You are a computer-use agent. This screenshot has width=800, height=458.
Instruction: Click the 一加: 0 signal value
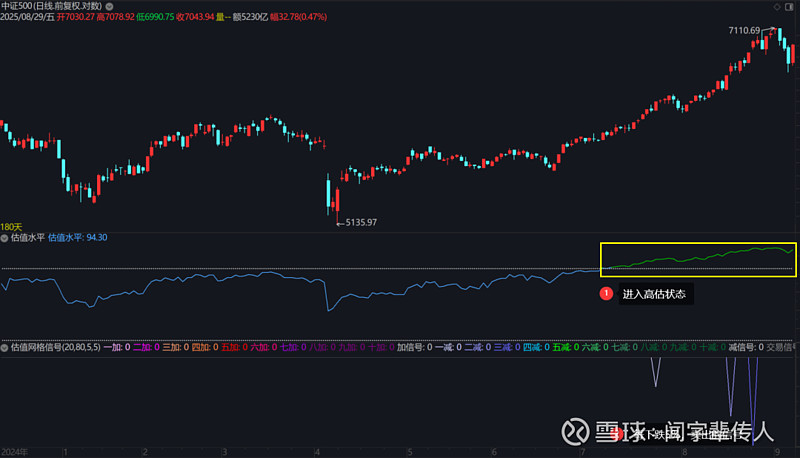[117, 347]
